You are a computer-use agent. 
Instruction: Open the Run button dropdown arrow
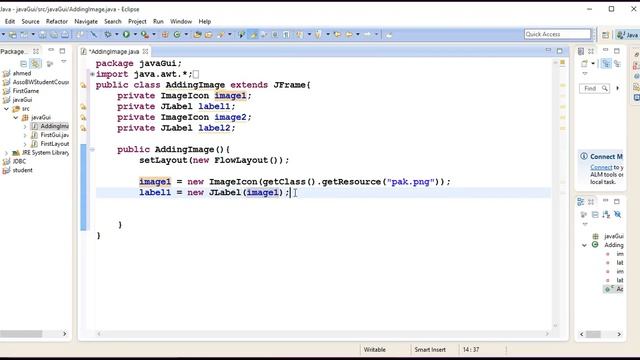[x=135, y=35]
